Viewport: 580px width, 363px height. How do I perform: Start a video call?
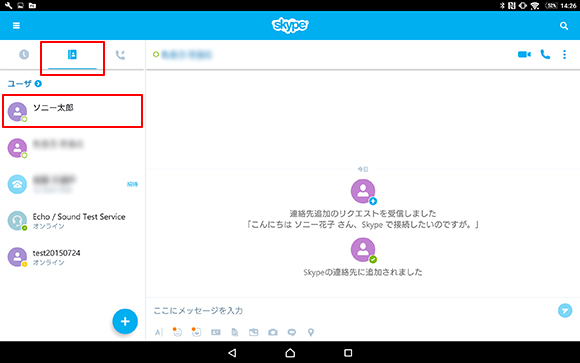click(x=524, y=54)
